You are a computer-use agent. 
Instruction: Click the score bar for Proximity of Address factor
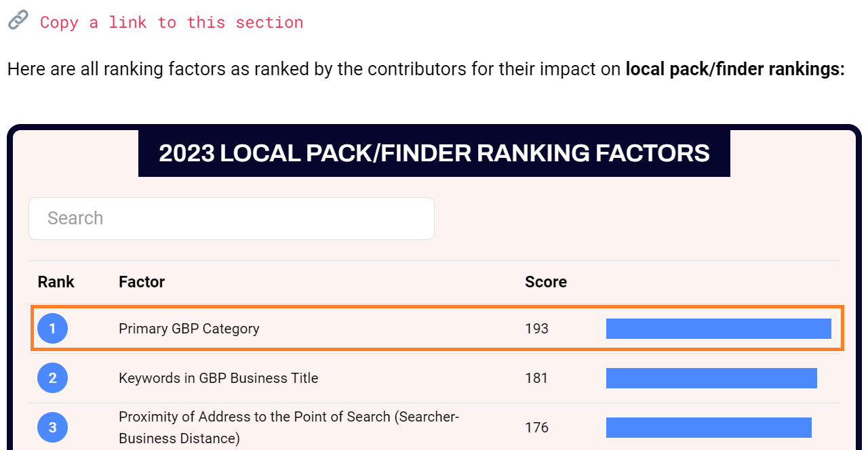click(x=708, y=428)
